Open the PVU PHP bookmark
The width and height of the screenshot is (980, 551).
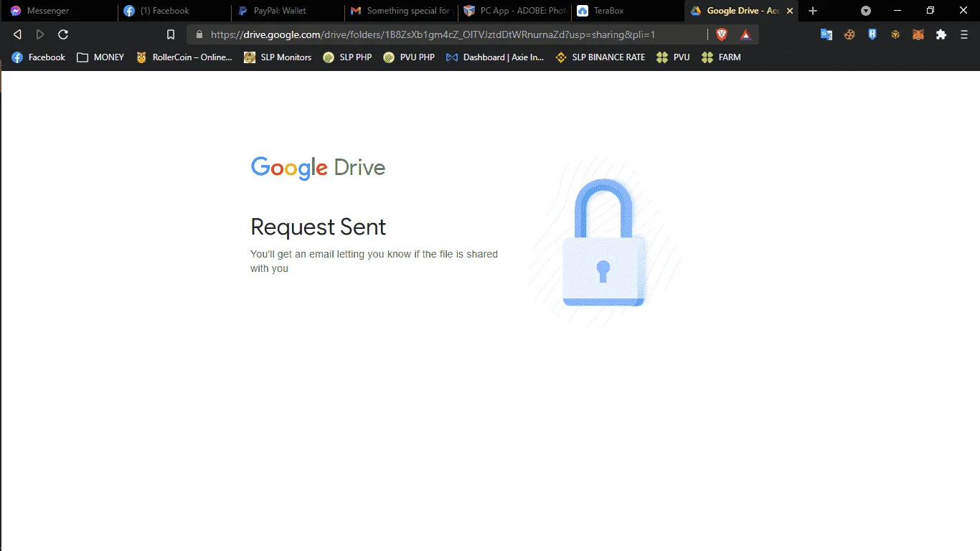(409, 57)
